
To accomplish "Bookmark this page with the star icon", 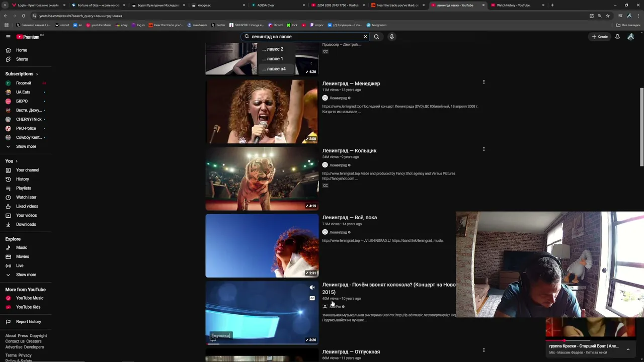I will coord(607,16).
